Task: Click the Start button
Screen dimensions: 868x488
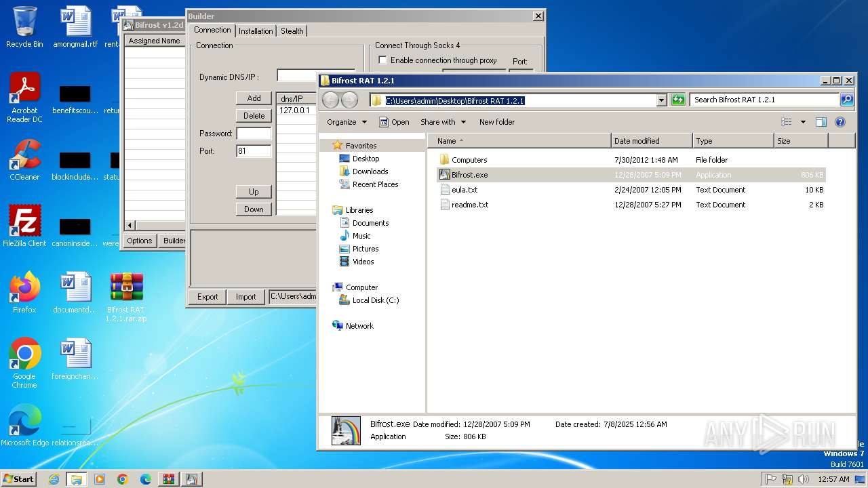Action: (19, 479)
